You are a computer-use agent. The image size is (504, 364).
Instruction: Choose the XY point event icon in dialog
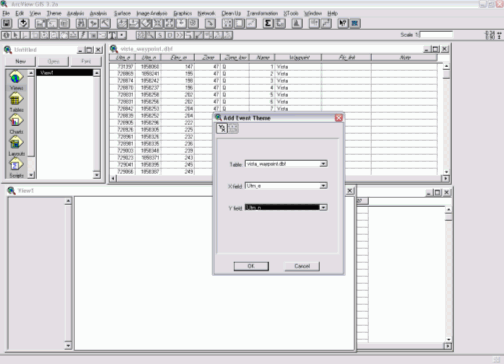click(222, 128)
